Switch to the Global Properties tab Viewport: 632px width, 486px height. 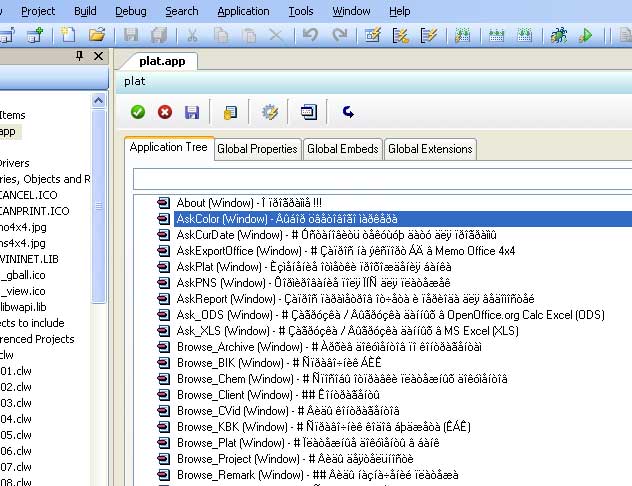pos(257,149)
